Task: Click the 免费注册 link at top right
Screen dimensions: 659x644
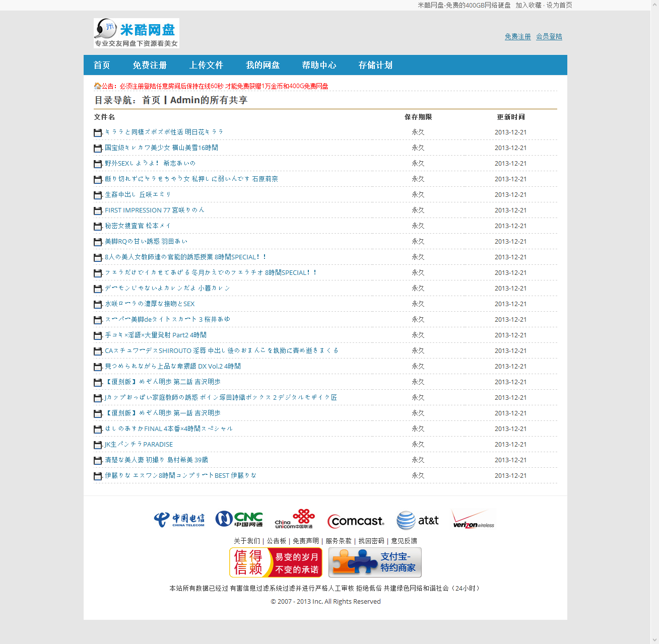Action: click(x=518, y=36)
